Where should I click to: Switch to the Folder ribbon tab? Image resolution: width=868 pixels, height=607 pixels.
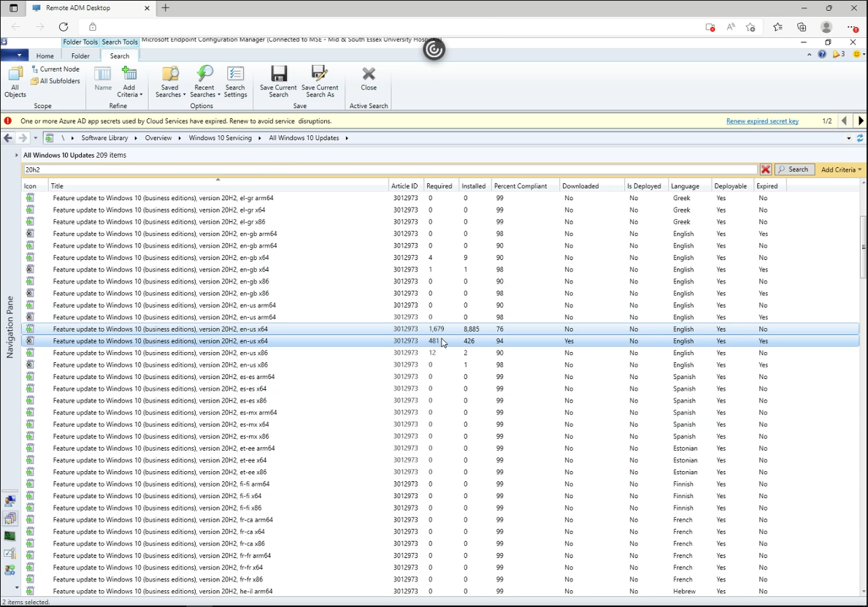80,56
